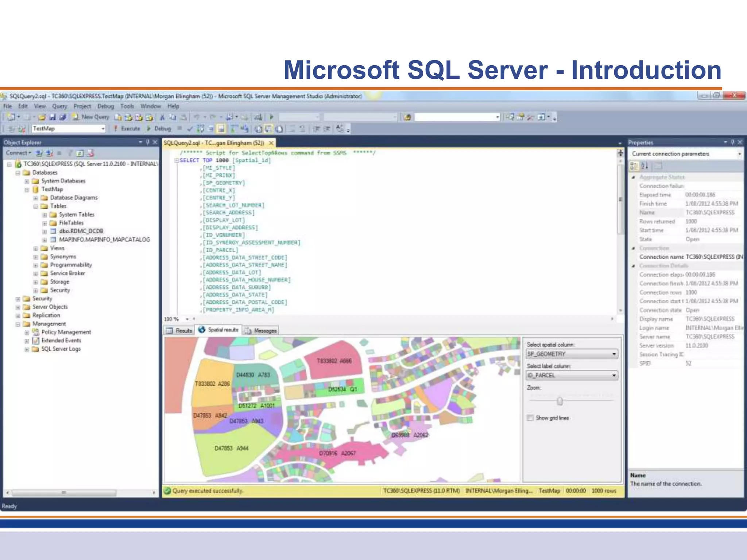Screen dimensions: 747x560
Task: Open the File menu
Action: (8, 106)
